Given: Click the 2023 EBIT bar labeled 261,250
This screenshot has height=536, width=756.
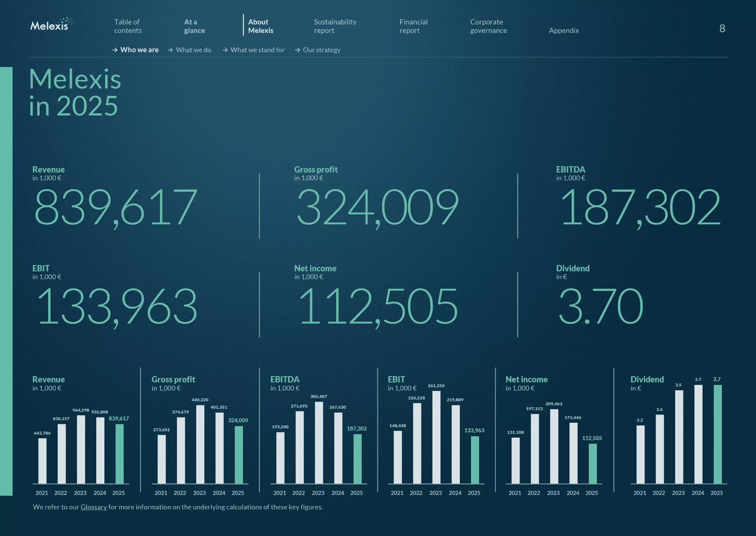Looking at the screenshot, I should coord(436,437).
